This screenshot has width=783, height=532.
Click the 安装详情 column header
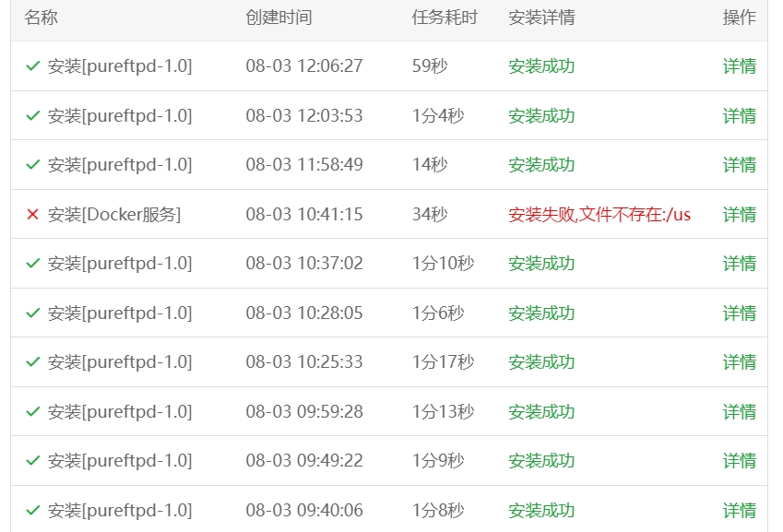(541, 18)
